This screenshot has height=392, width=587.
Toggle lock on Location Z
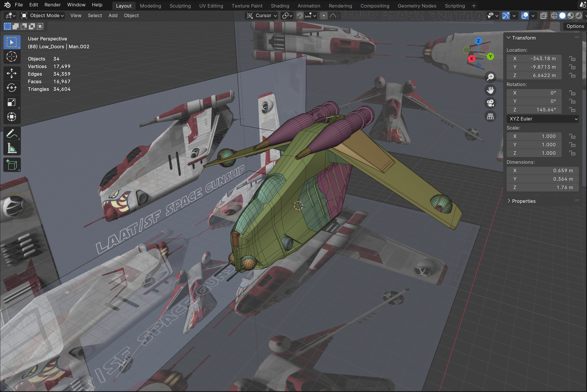click(x=572, y=75)
